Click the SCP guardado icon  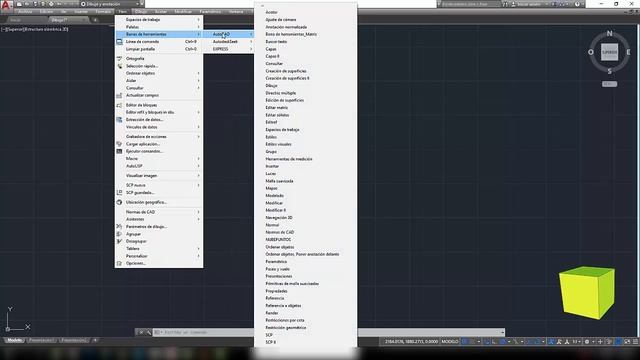tap(119, 193)
